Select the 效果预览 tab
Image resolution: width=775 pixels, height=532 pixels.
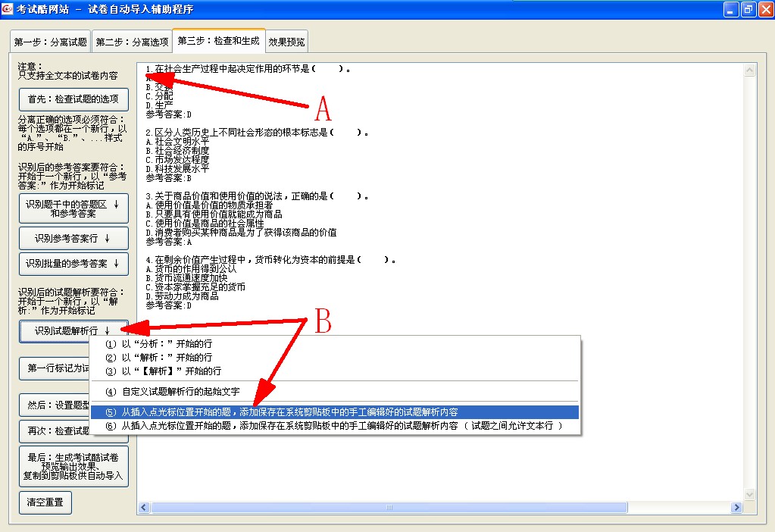[286, 42]
